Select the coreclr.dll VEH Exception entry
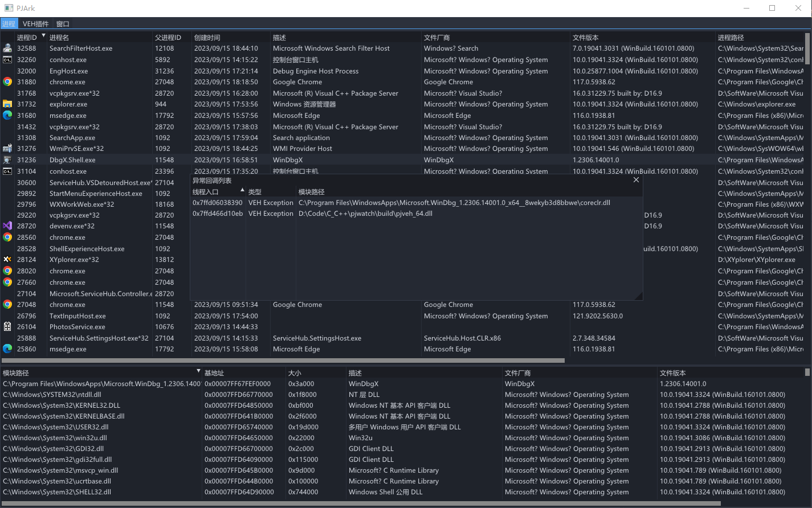 [x=416, y=203]
